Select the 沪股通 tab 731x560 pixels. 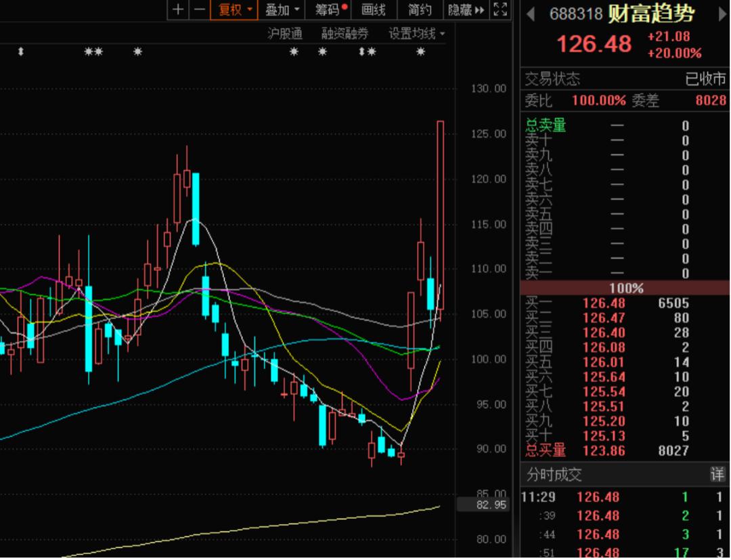285,33
